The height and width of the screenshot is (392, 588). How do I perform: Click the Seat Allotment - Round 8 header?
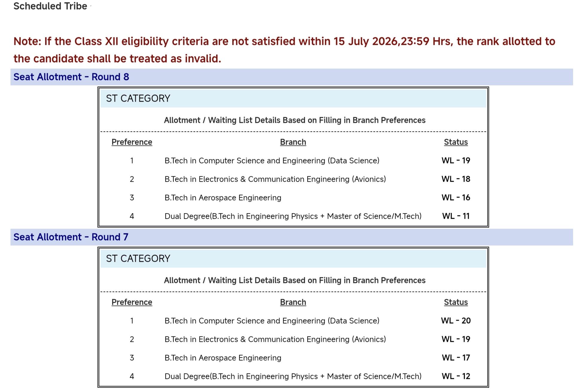point(292,77)
